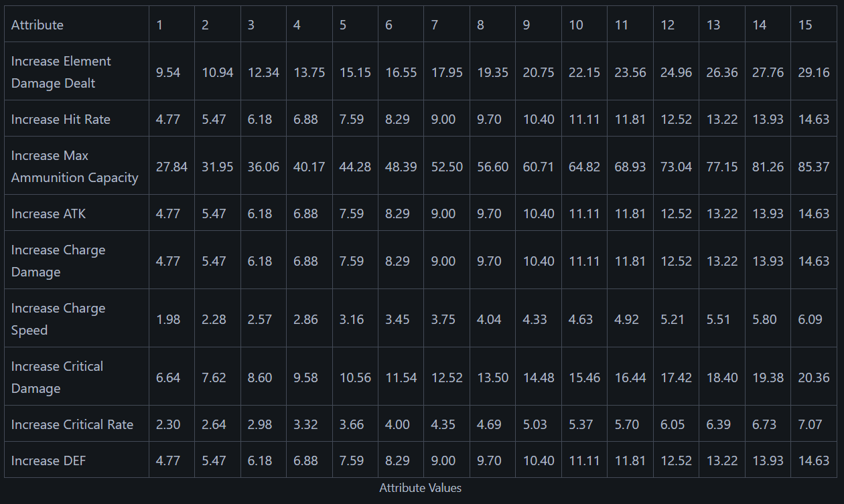Click value 85.37 in Max Ammunition row
This screenshot has width=844, height=504.
(x=814, y=167)
